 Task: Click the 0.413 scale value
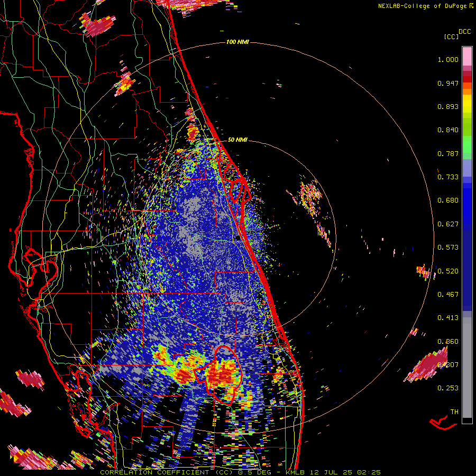point(448,318)
